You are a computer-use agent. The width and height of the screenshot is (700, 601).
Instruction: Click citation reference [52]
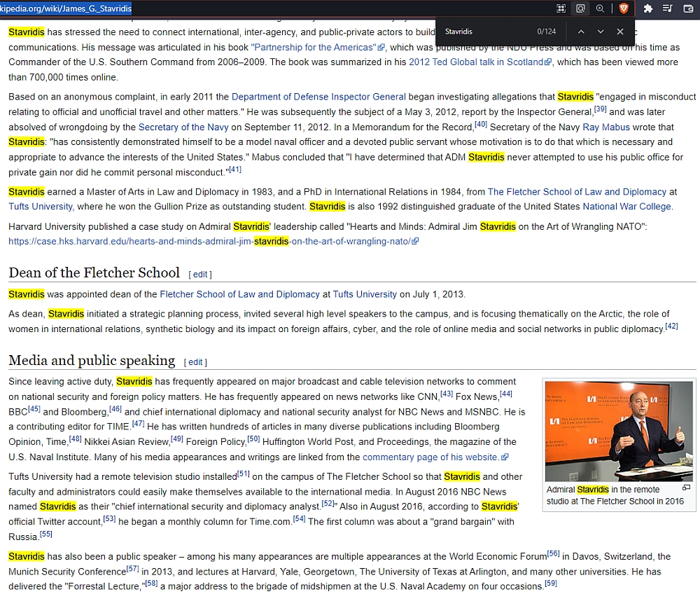coord(328,504)
